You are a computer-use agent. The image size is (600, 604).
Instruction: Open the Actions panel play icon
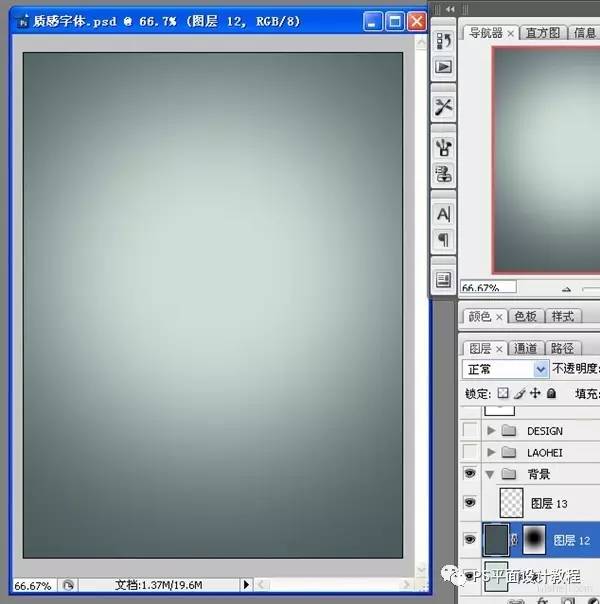[x=443, y=67]
